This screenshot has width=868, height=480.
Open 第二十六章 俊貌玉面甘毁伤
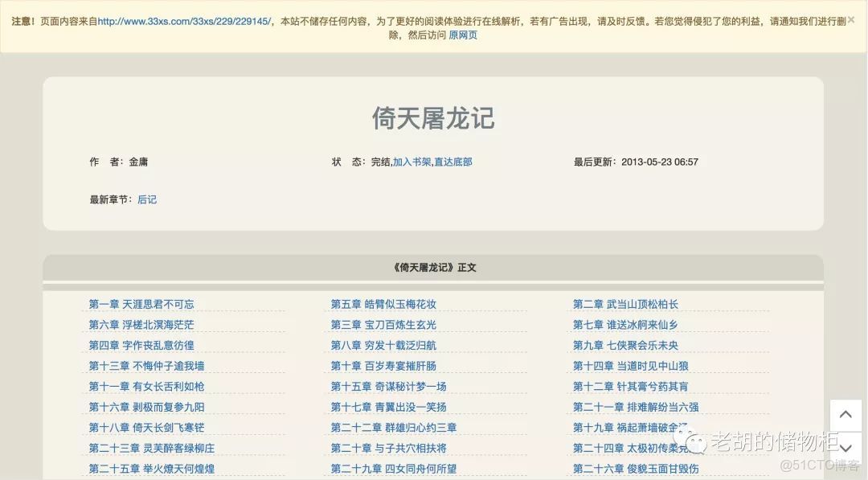[x=637, y=468]
